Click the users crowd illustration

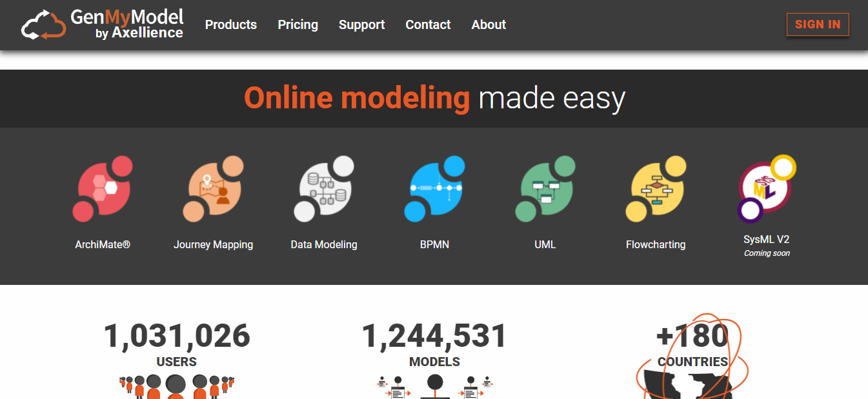point(176,386)
